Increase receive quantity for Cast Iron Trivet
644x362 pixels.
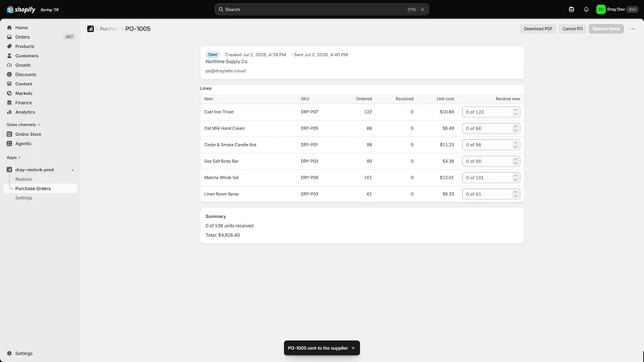[515, 110]
